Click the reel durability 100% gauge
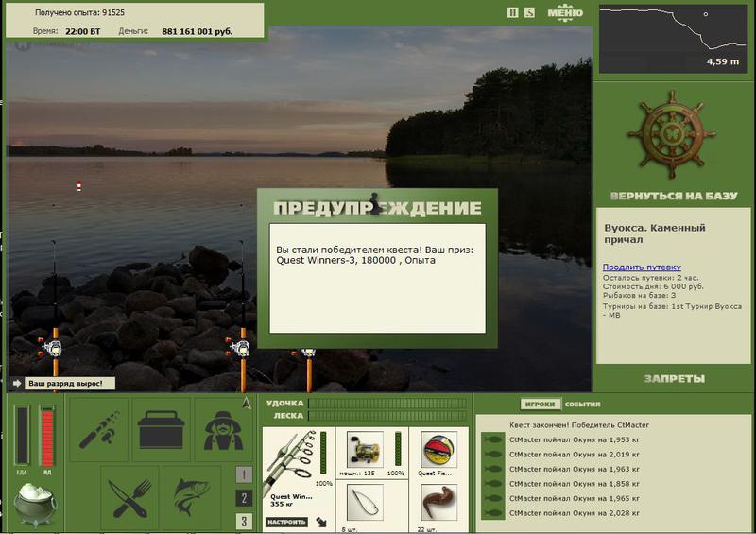Screen dimensions: 756x534 (398, 449)
